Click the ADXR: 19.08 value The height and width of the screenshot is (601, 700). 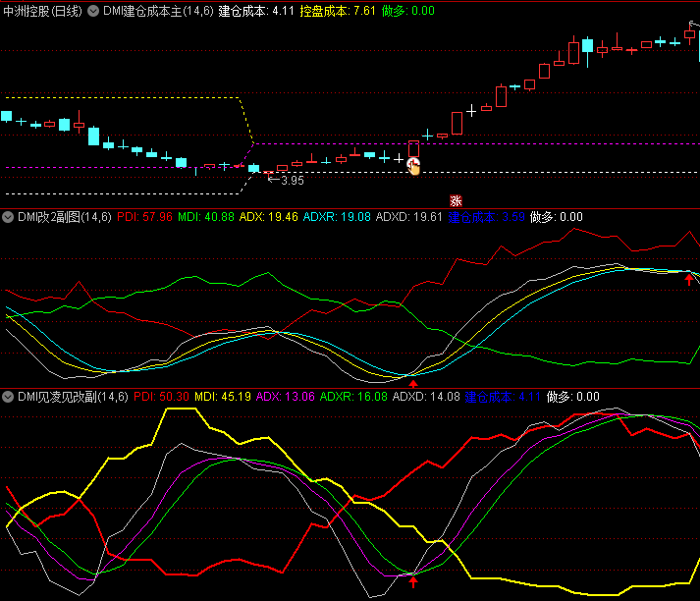click(x=337, y=217)
